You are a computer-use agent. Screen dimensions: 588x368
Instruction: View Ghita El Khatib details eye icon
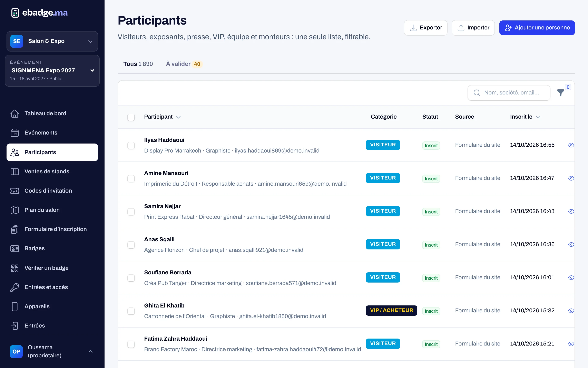[571, 311]
